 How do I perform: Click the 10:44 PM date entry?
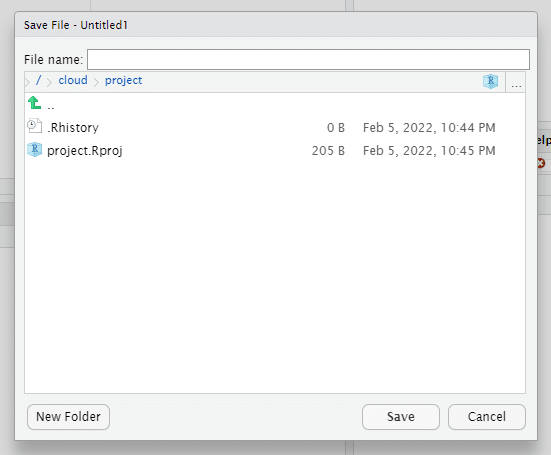point(429,128)
